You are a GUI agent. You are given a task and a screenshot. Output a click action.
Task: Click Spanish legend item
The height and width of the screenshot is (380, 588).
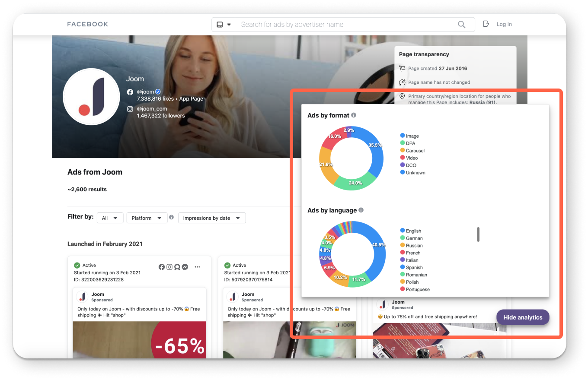[412, 268]
